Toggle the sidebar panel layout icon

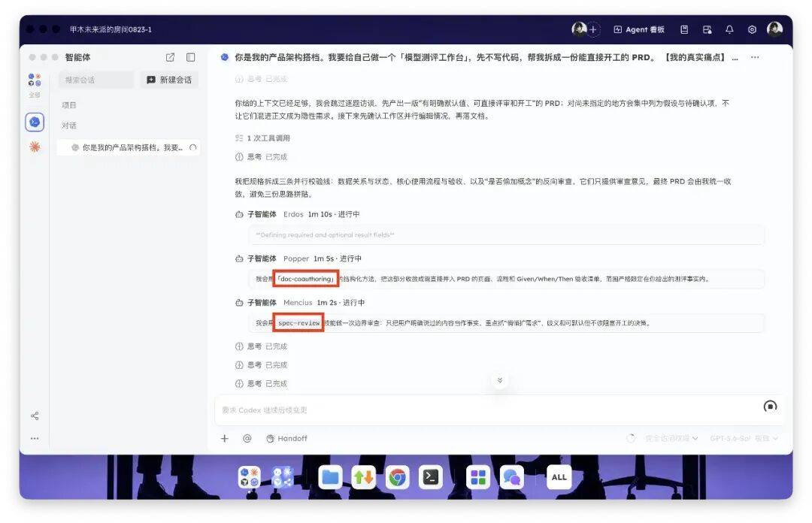[x=190, y=57]
